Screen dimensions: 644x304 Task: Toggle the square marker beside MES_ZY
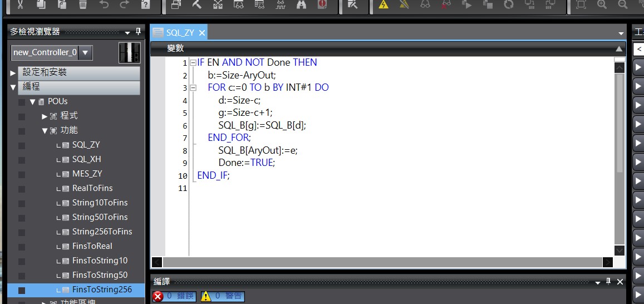point(22,174)
